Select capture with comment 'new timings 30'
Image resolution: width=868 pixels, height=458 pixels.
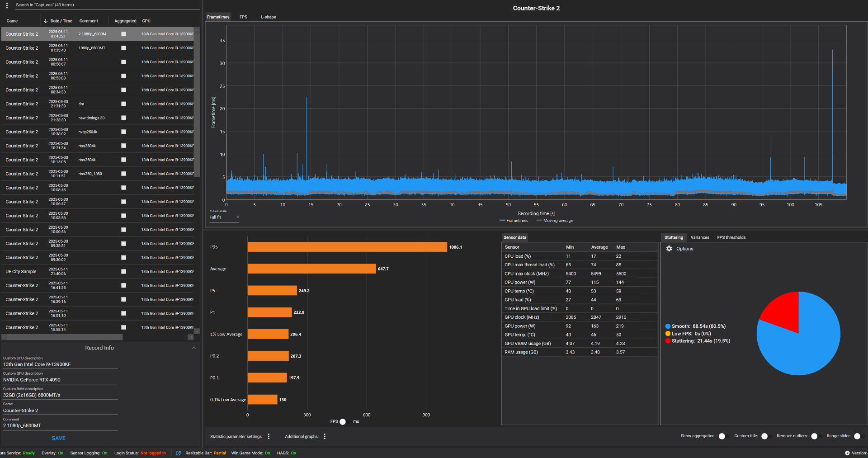(x=97, y=118)
